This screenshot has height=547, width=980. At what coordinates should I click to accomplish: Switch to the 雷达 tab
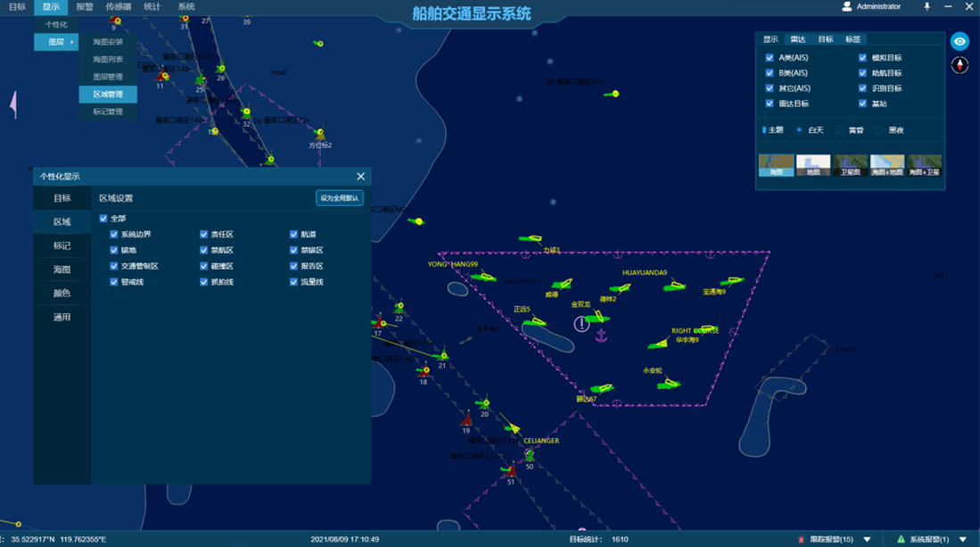(798, 39)
